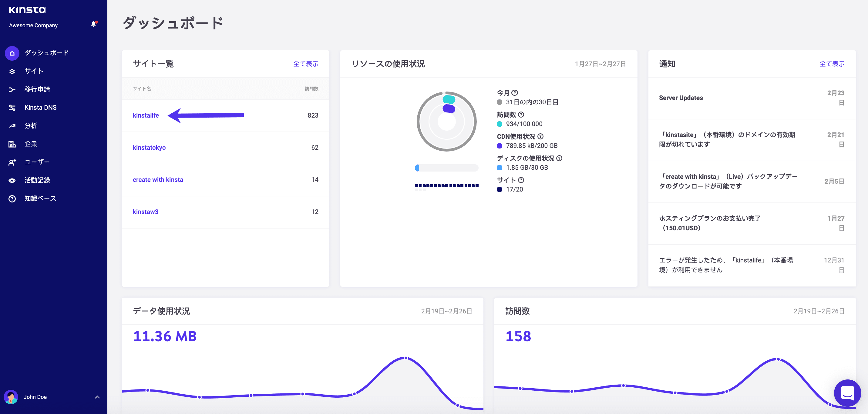Click the peak point on 訪問数 chart
868x414 pixels.
[x=778, y=359]
